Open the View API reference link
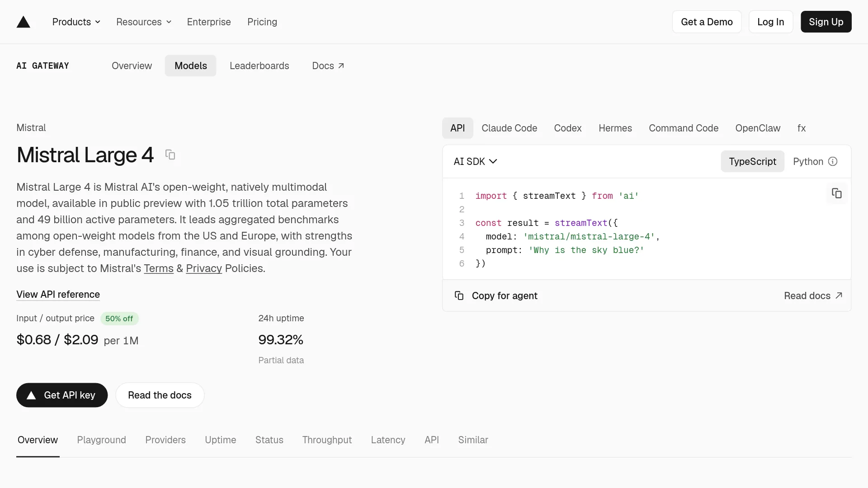Screen dimensions: 868x488 [x=58, y=294]
